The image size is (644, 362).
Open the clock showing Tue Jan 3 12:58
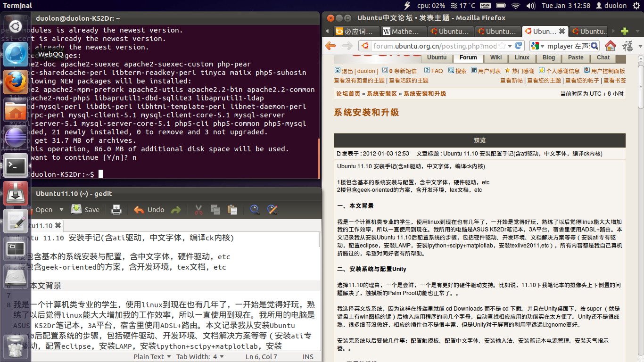(x=566, y=6)
